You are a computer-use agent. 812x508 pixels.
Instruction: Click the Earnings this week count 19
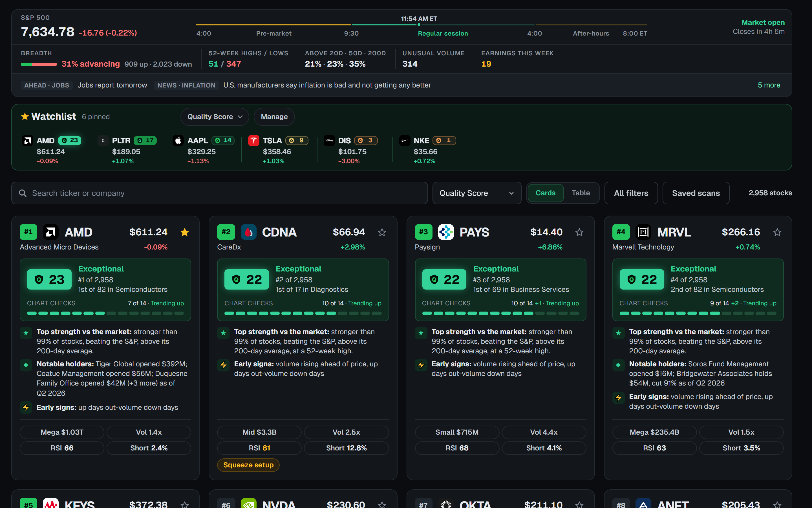click(486, 64)
